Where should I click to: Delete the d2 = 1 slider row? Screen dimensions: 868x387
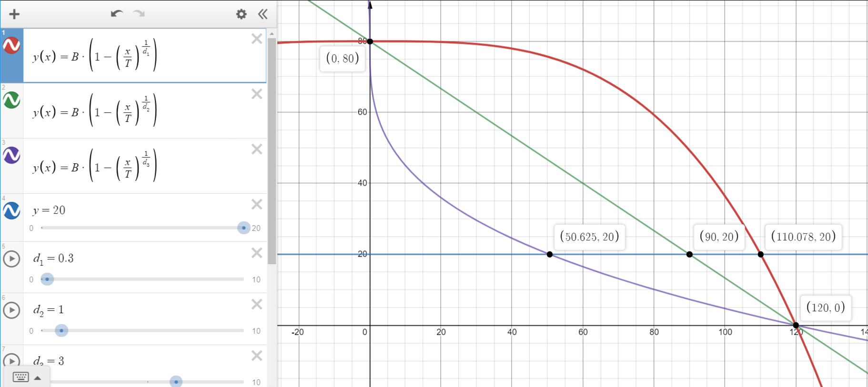point(257,304)
